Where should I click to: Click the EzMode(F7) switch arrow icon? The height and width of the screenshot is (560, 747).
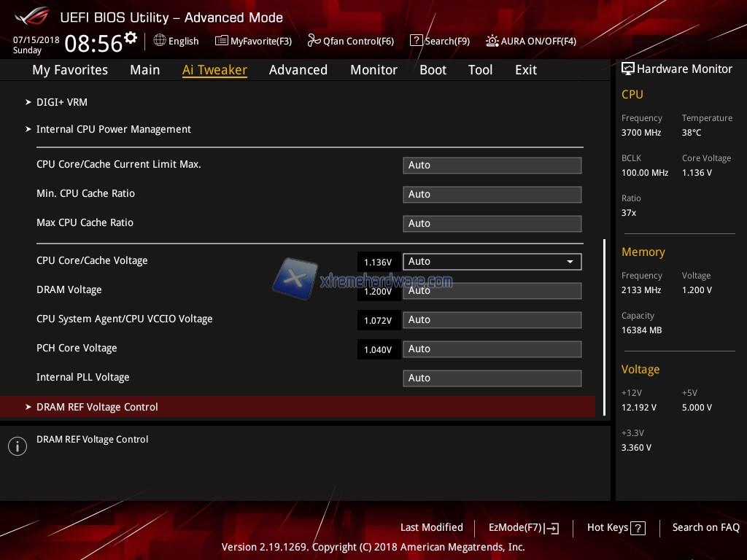click(552, 528)
